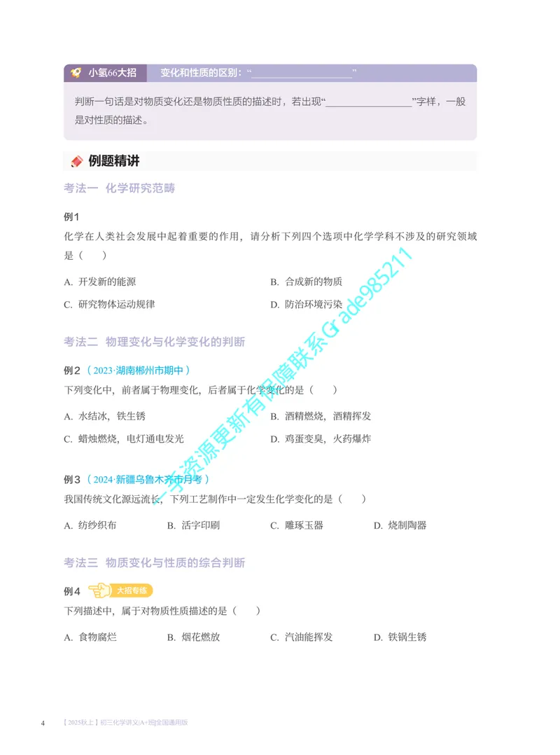Select option A. 纺纱织布
Screen dimensions: 560x755
click(x=90, y=525)
